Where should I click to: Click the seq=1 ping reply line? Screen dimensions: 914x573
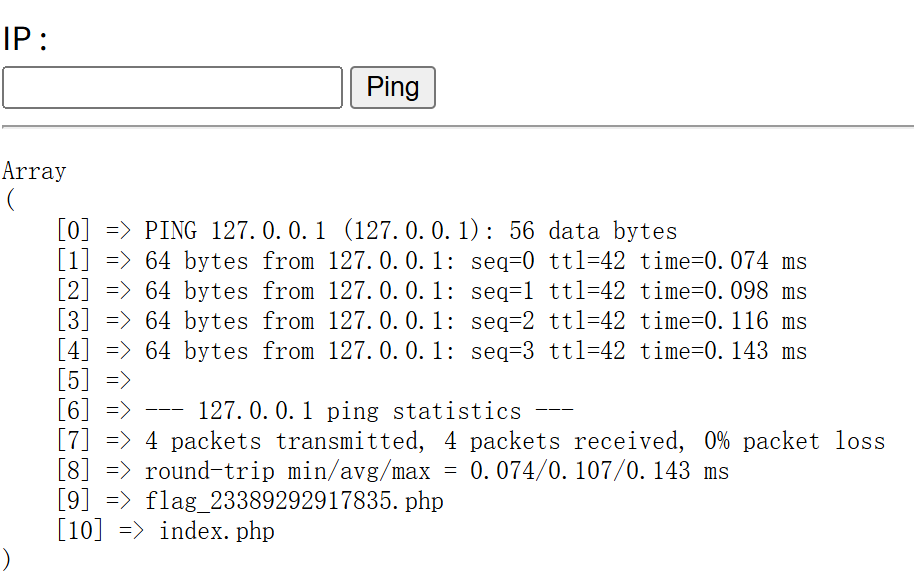(475, 291)
